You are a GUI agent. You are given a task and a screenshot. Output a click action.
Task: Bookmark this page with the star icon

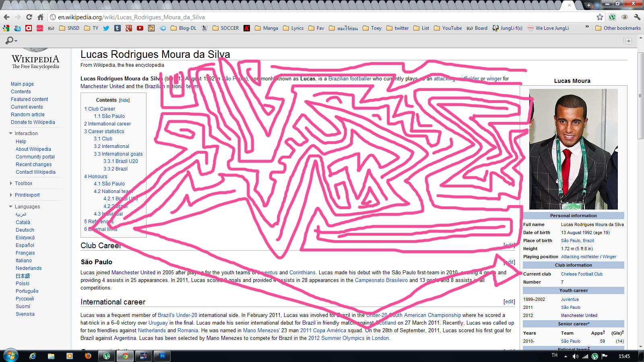(600, 17)
